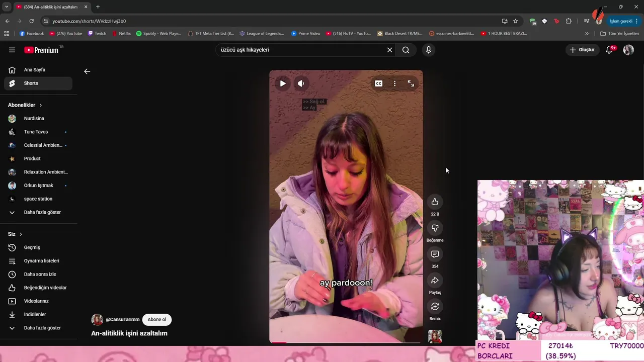Subscribe with Abone ol button
The image size is (644, 362).
(157, 320)
